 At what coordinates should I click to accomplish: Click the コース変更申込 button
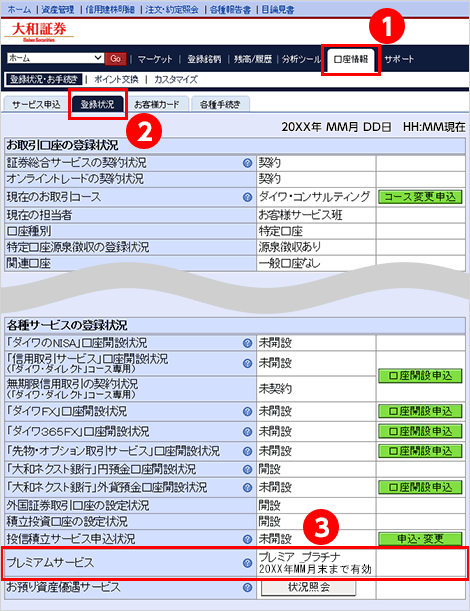pos(420,197)
